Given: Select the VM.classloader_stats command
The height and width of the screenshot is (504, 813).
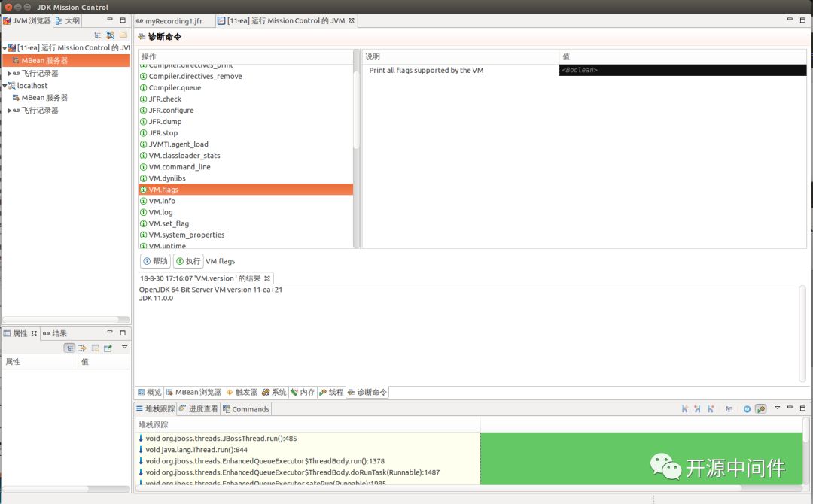Looking at the screenshot, I should [x=184, y=156].
